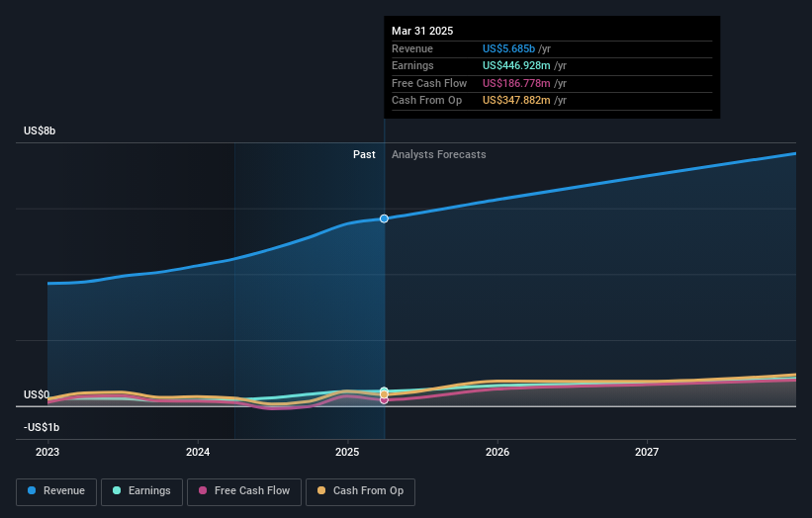
Task: Toggle the Cash From Op legend button
Action: pyautogui.click(x=360, y=491)
